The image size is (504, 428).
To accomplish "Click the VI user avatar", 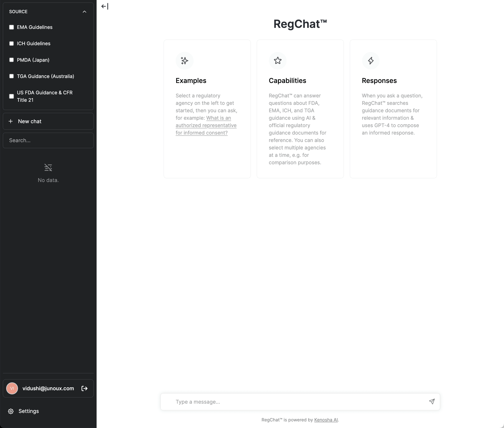I will tap(12, 388).
